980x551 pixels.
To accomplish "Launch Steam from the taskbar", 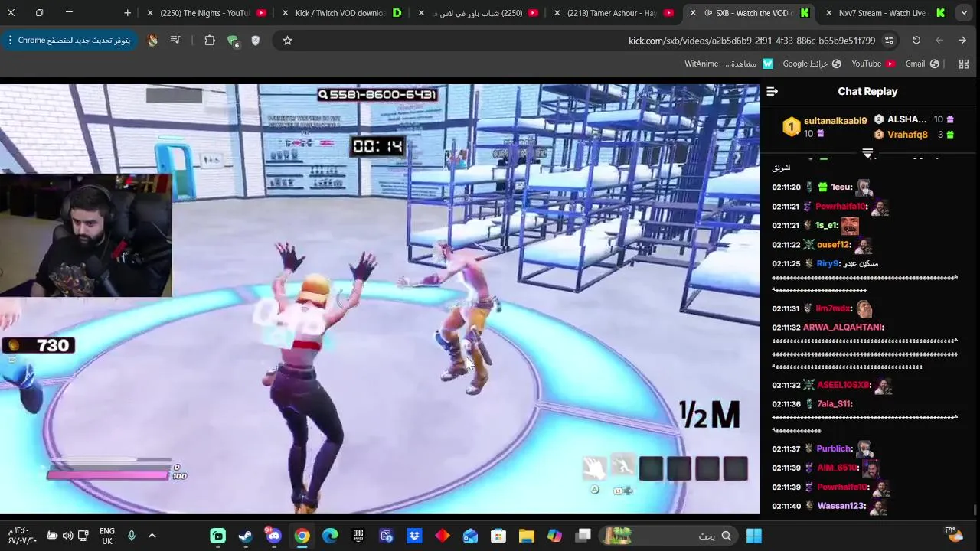I will (x=246, y=536).
